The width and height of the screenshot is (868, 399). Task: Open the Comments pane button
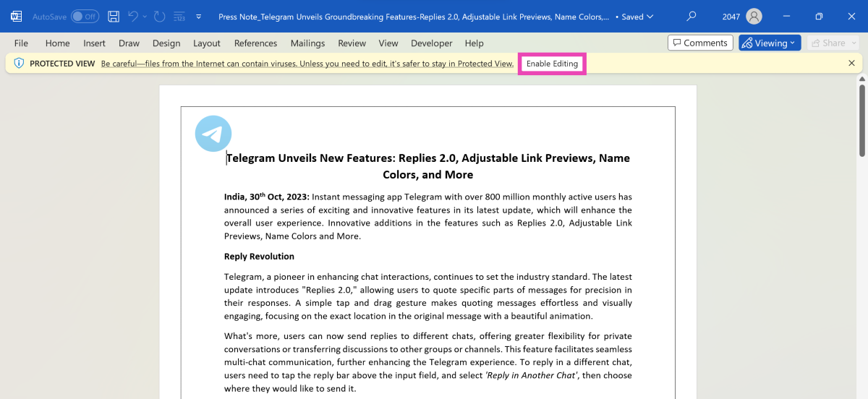coord(700,43)
